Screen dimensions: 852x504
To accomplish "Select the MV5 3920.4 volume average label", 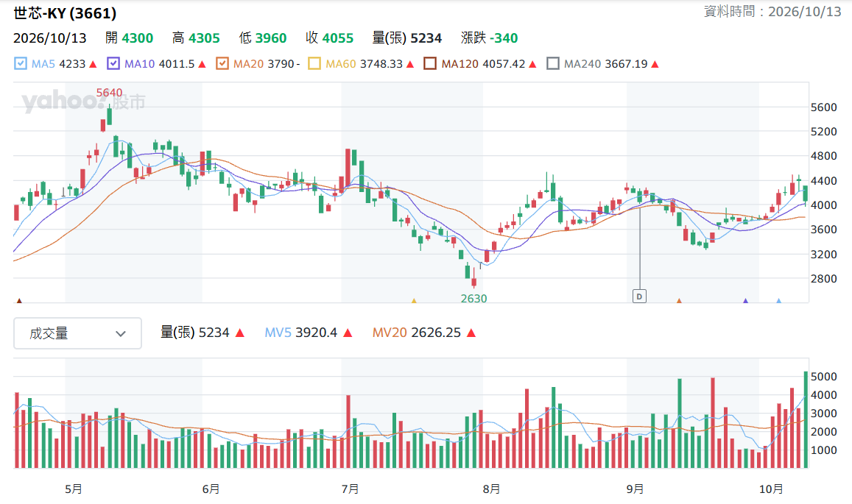I will coord(301,333).
